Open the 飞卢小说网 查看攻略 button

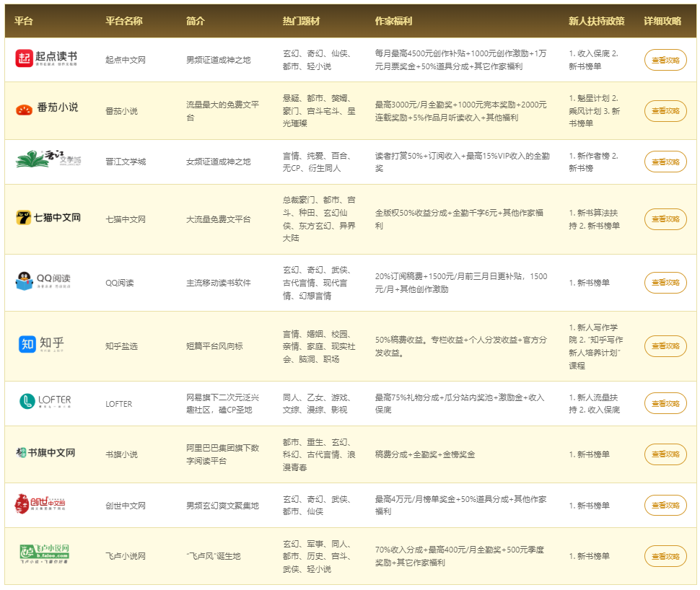(665, 556)
